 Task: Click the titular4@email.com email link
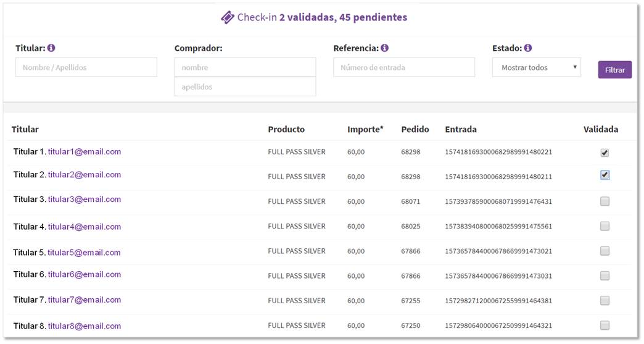(x=85, y=227)
